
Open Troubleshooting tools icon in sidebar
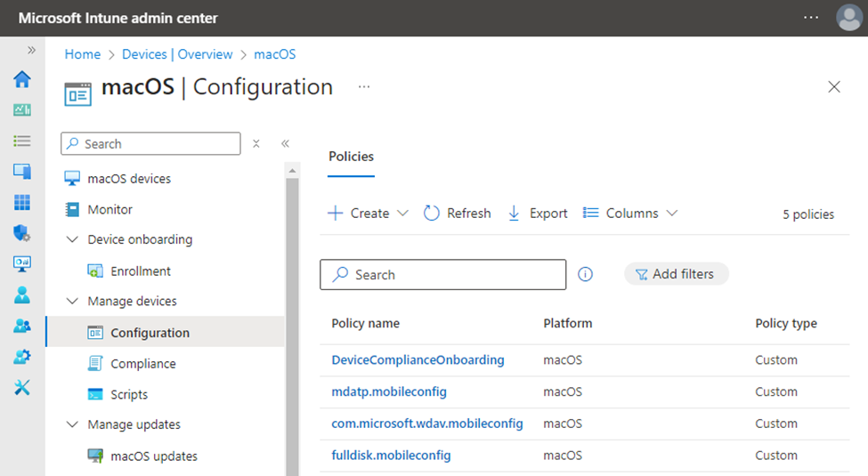click(22, 387)
